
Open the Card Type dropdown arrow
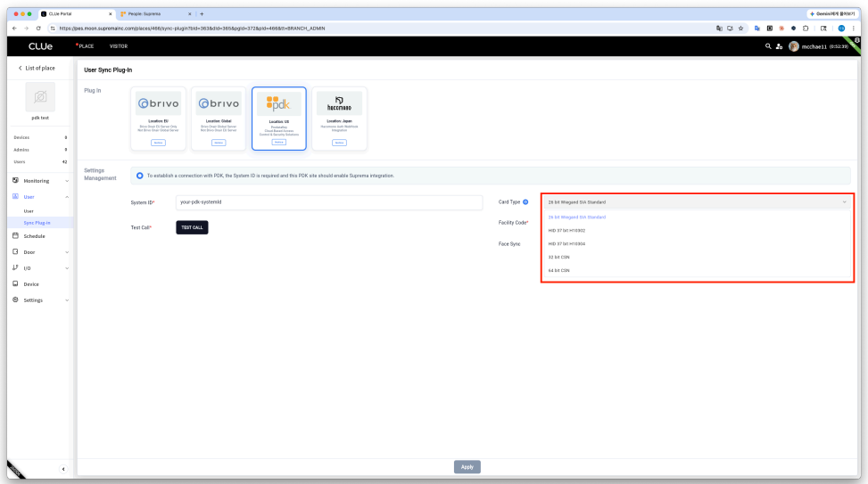click(844, 202)
